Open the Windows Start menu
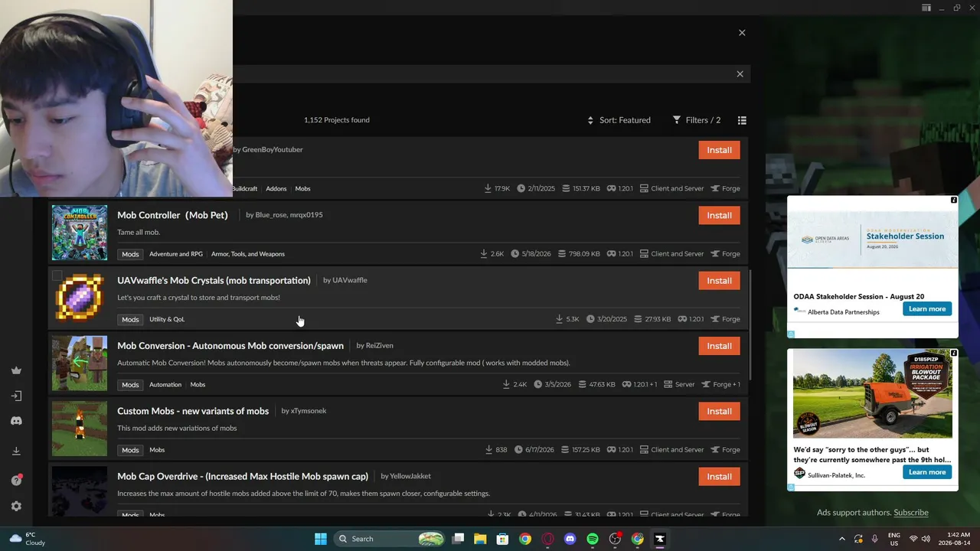 pyautogui.click(x=321, y=539)
